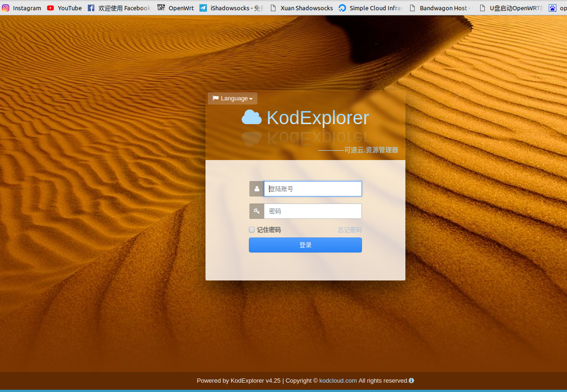
Task: Open the U盘启动OpenWRT bookmark
Action: pos(511,8)
